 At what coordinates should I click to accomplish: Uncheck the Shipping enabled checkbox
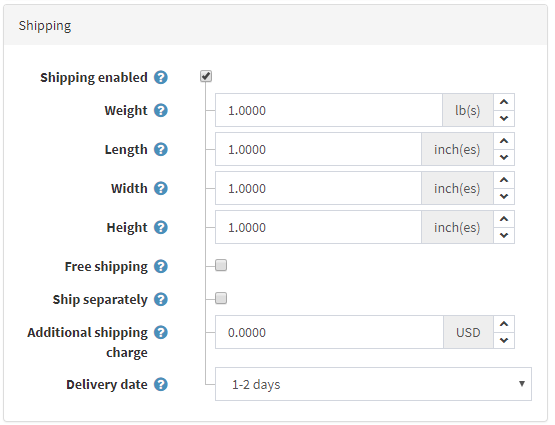coord(206,76)
